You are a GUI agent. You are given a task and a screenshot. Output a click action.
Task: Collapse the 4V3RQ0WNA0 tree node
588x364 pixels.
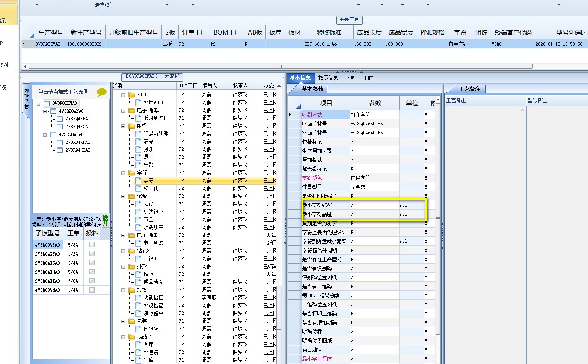(45, 111)
